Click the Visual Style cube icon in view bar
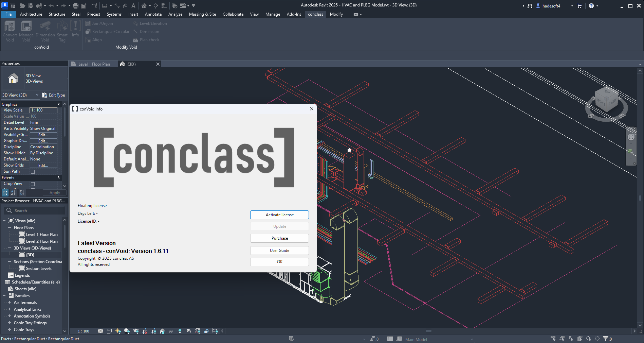 tap(109, 331)
